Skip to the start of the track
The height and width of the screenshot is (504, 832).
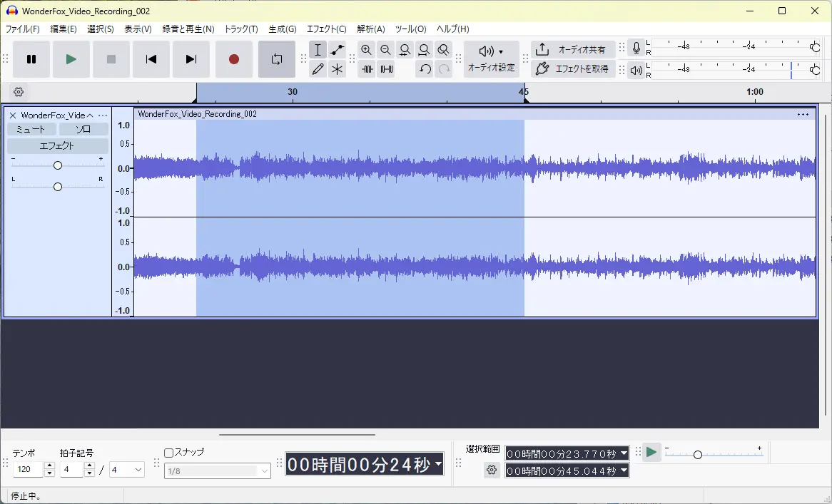pyautogui.click(x=151, y=59)
